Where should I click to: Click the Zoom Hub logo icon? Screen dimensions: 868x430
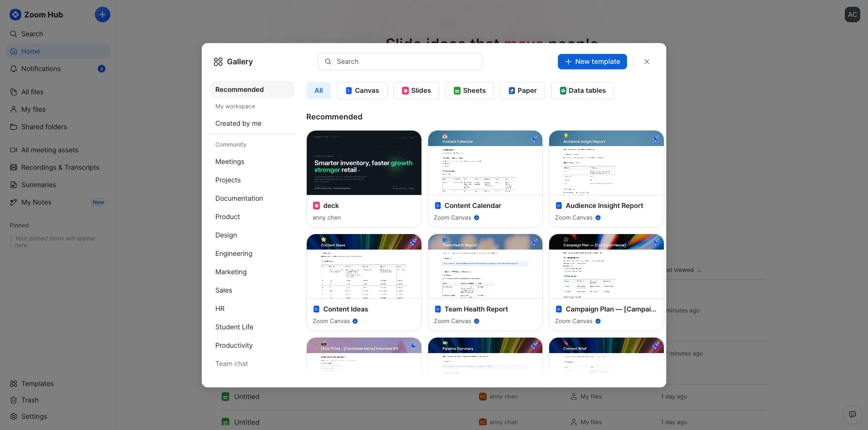[x=15, y=15]
